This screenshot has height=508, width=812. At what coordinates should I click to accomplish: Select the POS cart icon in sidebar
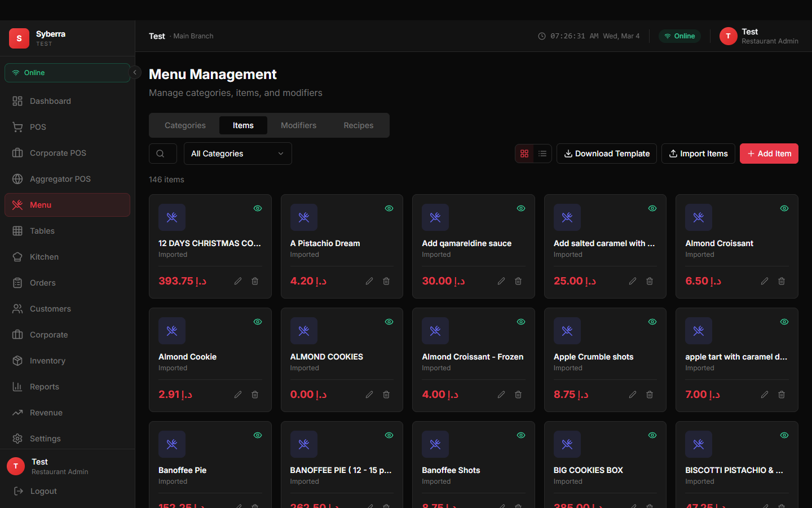pos(17,127)
